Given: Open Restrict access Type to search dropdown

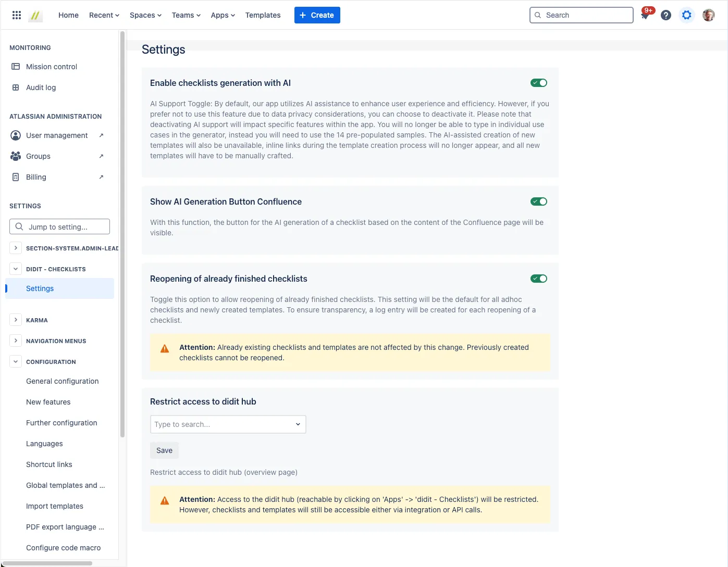Looking at the screenshot, I should coord(228,424).
